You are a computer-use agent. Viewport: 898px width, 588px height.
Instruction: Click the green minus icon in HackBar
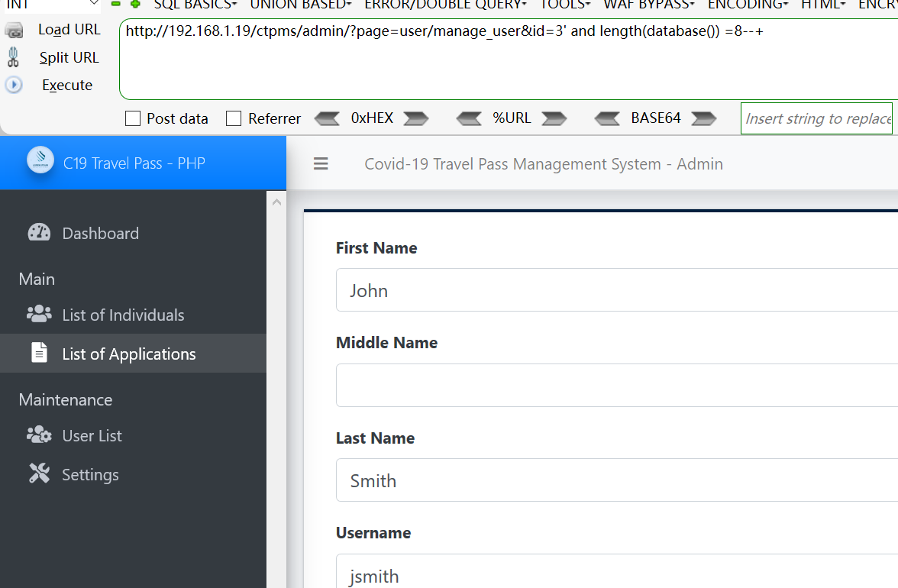116,4
